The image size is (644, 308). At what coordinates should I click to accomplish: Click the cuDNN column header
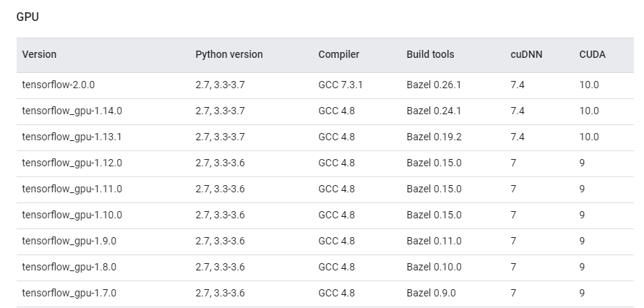pos(526,54)
